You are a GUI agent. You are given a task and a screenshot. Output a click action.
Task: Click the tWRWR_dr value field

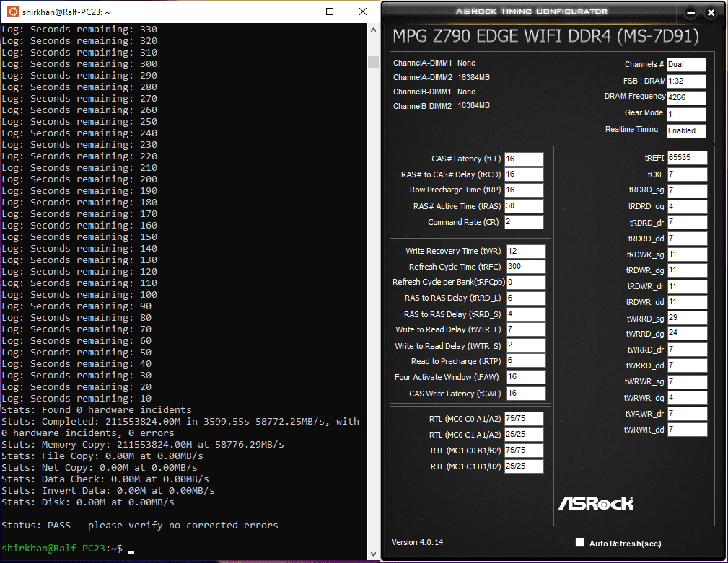point(688,413)
